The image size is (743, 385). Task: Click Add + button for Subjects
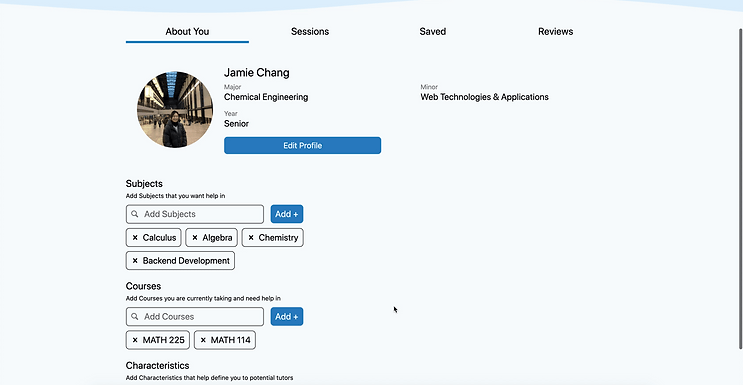[x=287, y=214]
